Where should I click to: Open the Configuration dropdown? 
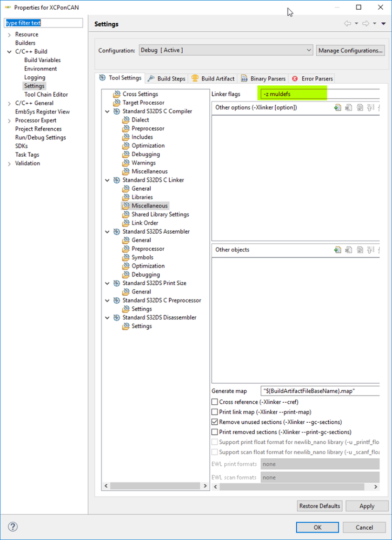[226, 50]
